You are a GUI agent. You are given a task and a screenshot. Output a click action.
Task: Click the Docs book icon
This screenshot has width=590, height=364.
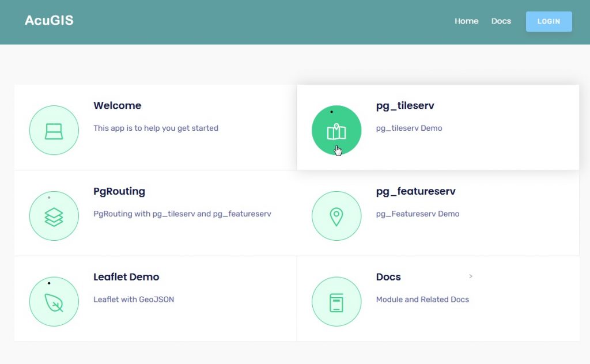336,302
